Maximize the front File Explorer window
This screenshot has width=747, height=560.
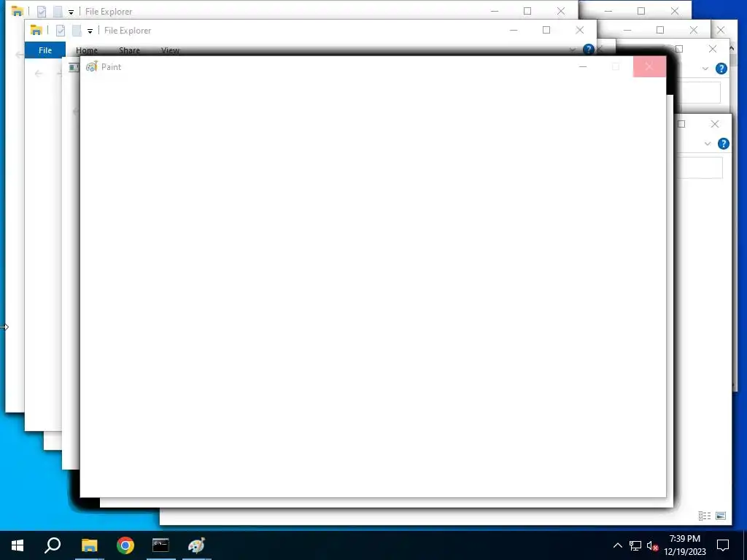546,30
